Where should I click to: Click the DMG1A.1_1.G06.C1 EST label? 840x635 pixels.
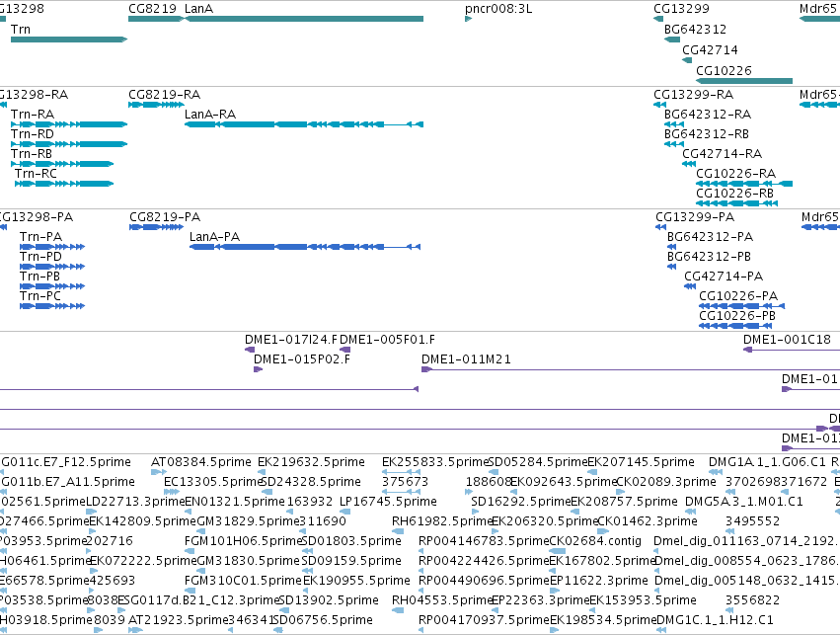767,462
